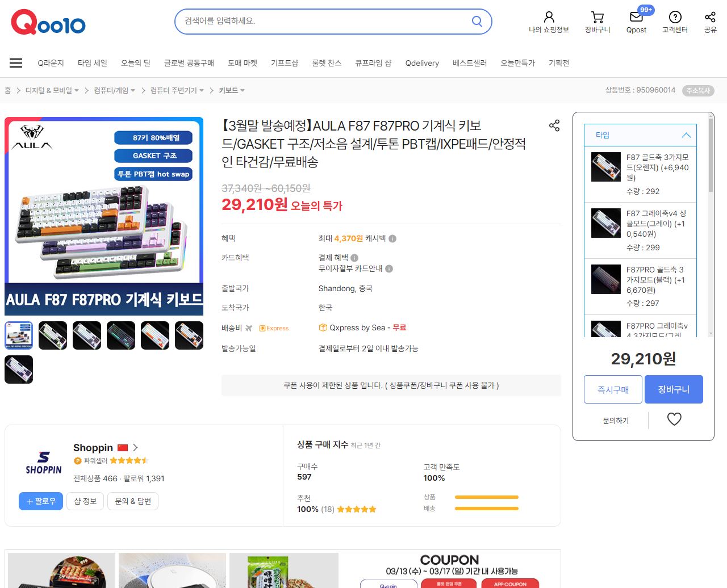Click the main AULA keyboard product image
Screen dimensions: 727x588
click(104, 216)
